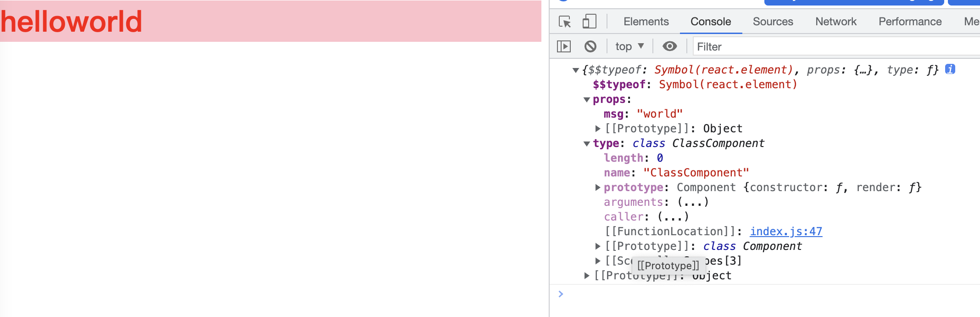Open the index.js:47 function location link

tap(786, 232)
